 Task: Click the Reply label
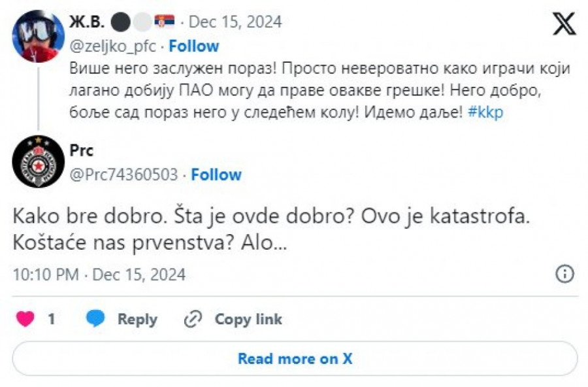137,319
